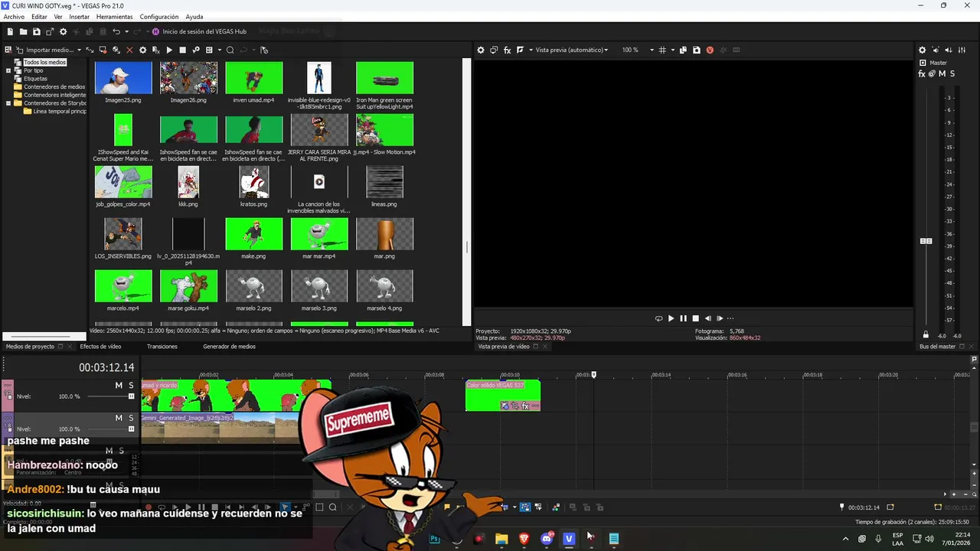Play the preview under the video window
Viewport: 980px width, 551px height.
[x=671, y=318]
